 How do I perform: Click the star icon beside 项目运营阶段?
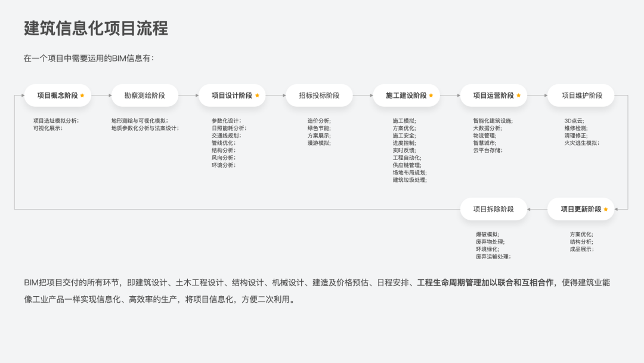518,96
